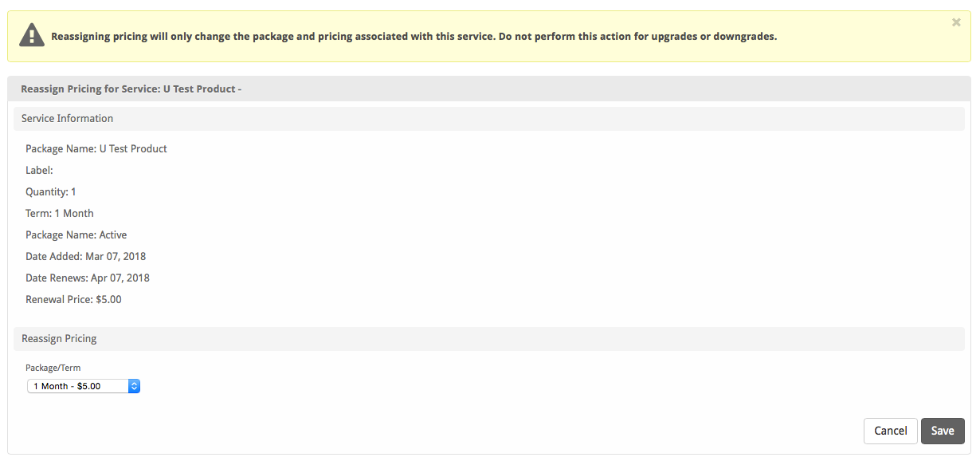Click the 'Do not perform this action' sentence
This screenshot has width=980, height=465.
pyautogui.click(x=637, y=36)
